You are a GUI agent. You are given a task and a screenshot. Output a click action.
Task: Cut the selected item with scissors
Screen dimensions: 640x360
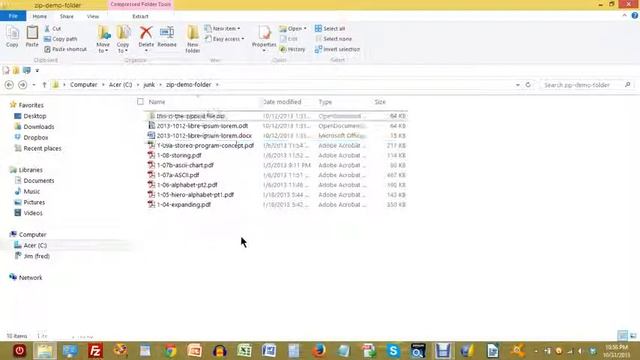(52, 29)
